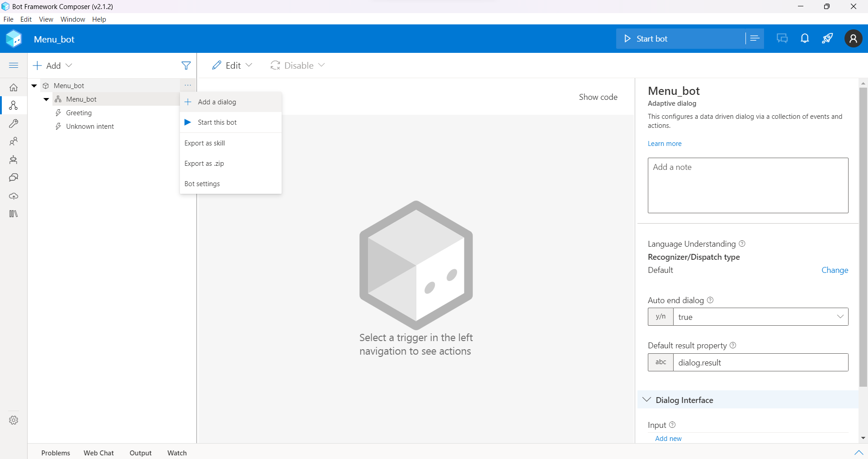Open the Publish page via cloud icon
Viewport: 868px width, 459px height.
(14, 196)
